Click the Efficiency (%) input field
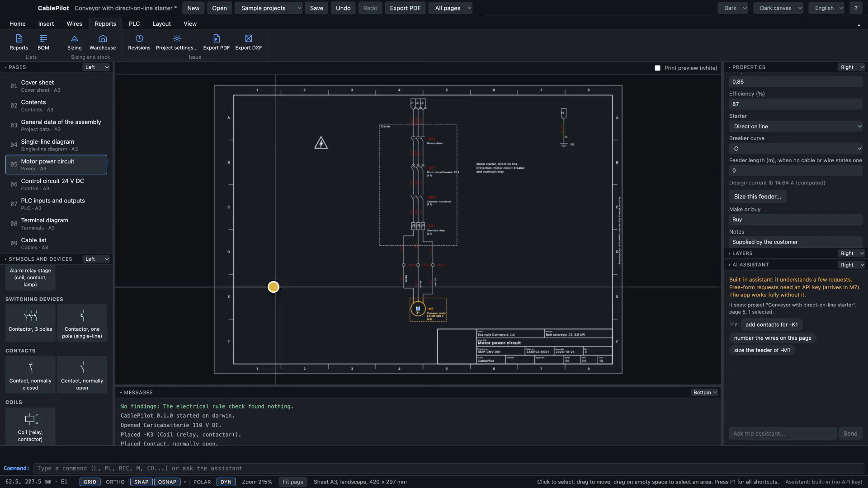Screen dimensions: 868x488 point(796,104)
